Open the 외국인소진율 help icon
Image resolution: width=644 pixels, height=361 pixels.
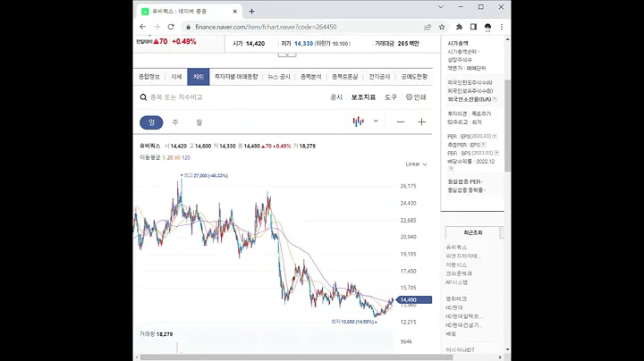pos(495,99)
